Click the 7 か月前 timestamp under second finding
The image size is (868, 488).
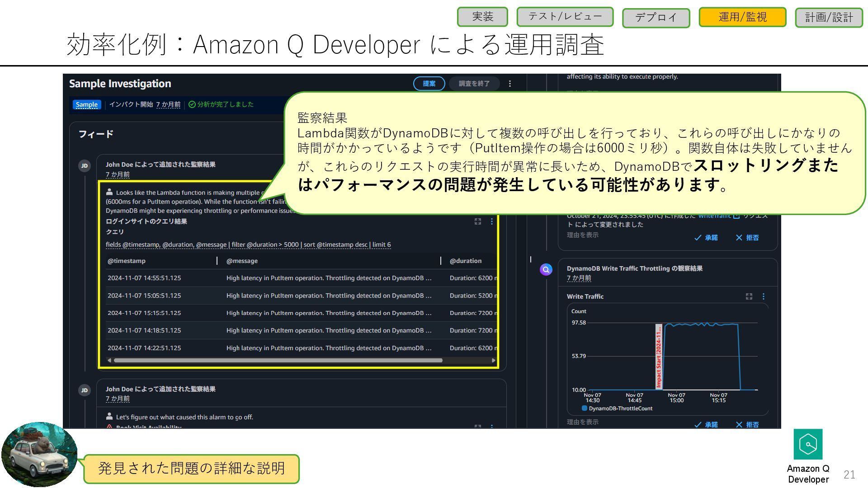(118, 399)
